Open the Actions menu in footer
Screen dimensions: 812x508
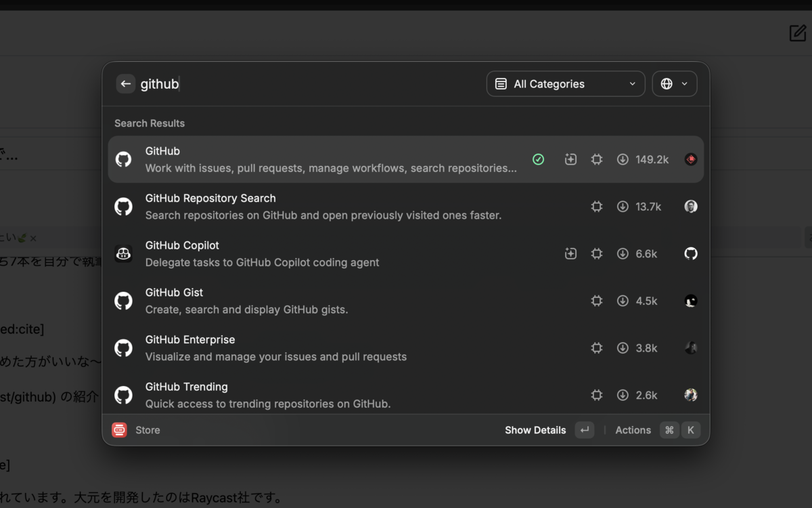pos(633,430)
